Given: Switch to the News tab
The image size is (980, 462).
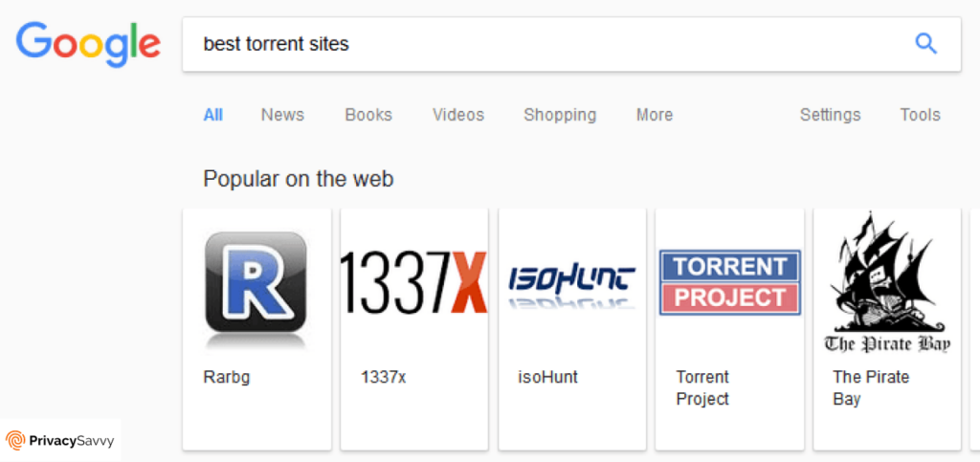Looking at the screenshot, I should click(282, 115).
